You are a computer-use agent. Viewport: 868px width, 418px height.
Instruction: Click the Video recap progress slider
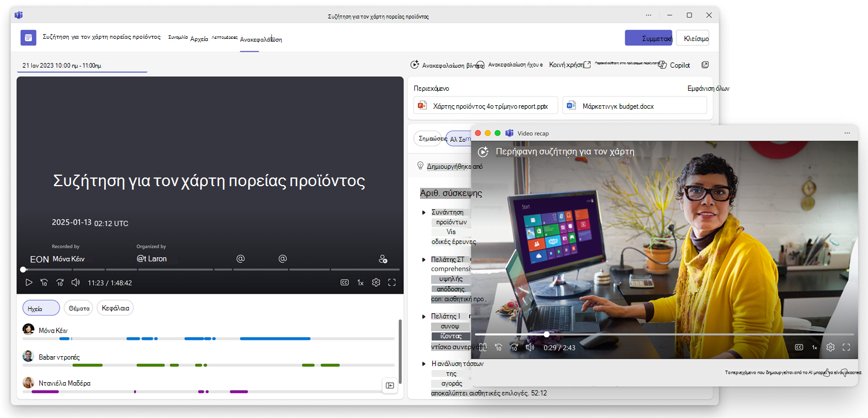[664, 334]
